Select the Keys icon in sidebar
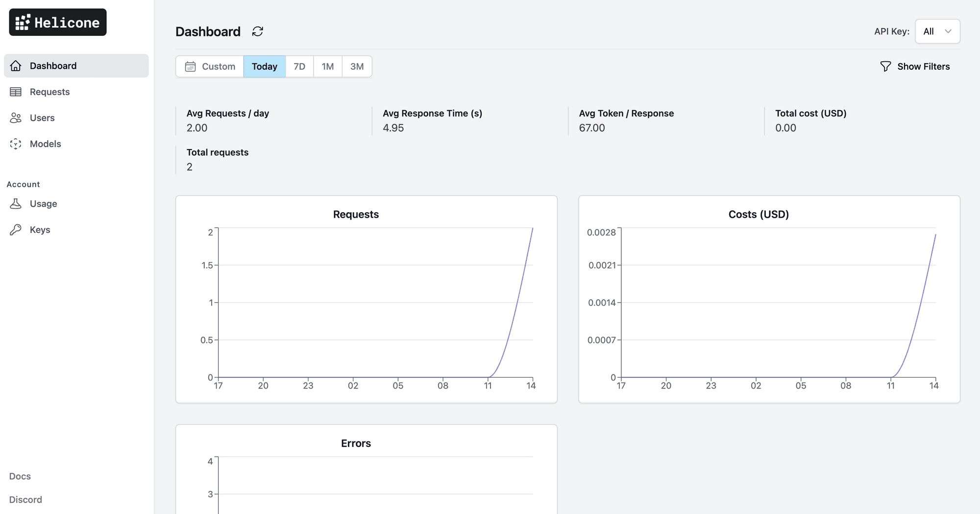The width and height of the screenshot is (980, 514). tap(16, 230)
